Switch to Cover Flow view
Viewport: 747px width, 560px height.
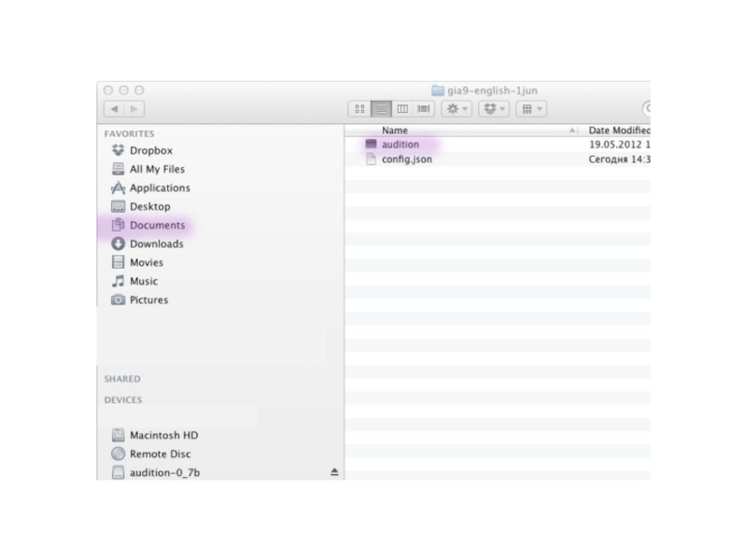tap(424, 109)
